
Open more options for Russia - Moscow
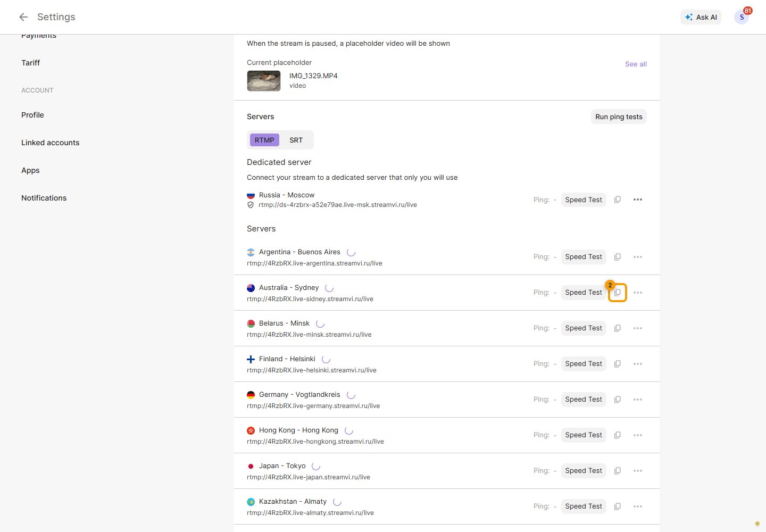(x=638, y=199)
